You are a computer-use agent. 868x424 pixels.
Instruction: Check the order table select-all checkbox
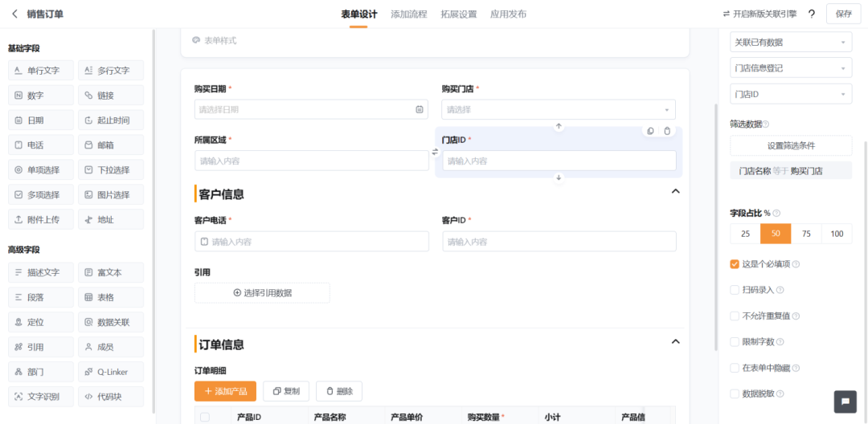click(205, 418)
